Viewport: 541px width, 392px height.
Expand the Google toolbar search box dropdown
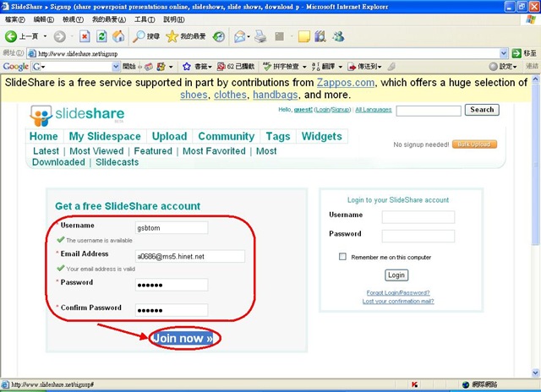(116, 67)
